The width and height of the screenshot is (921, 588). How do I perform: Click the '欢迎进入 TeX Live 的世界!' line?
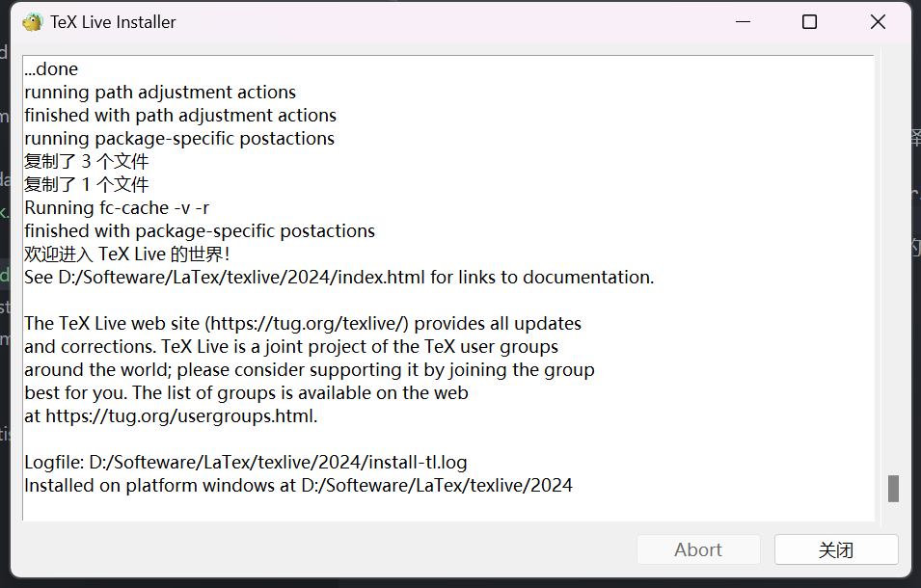(x=127, y=254)
